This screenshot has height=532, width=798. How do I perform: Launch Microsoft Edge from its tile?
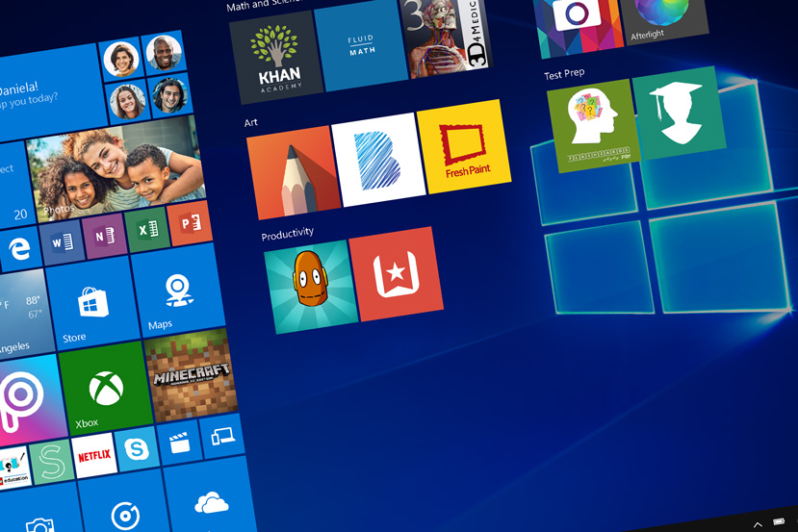tap(19, 249)
